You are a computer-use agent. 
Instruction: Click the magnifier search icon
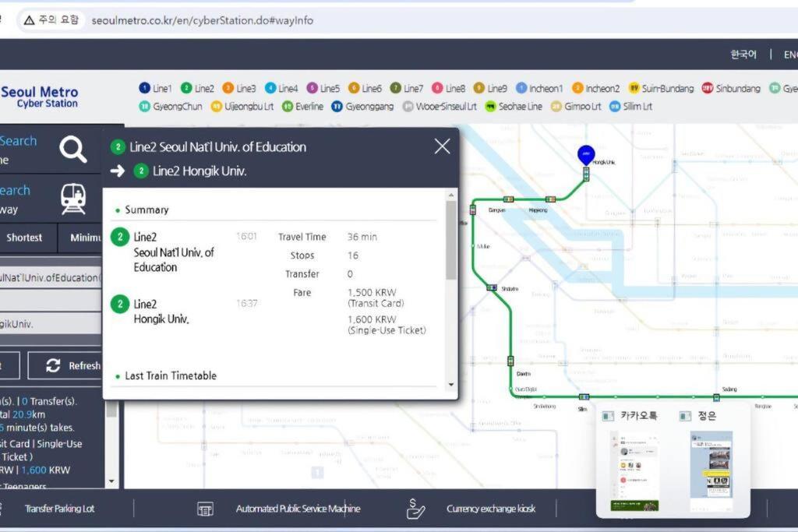[x=73, y=149]
